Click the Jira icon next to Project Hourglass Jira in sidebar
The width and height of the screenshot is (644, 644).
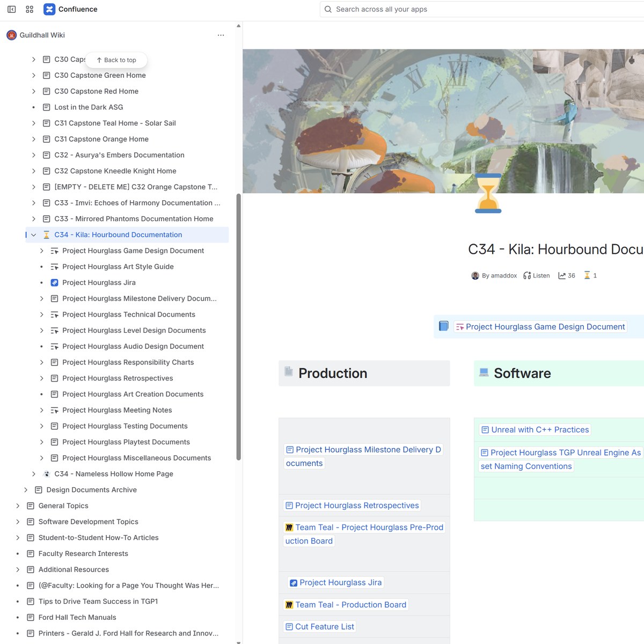point(54,283)
